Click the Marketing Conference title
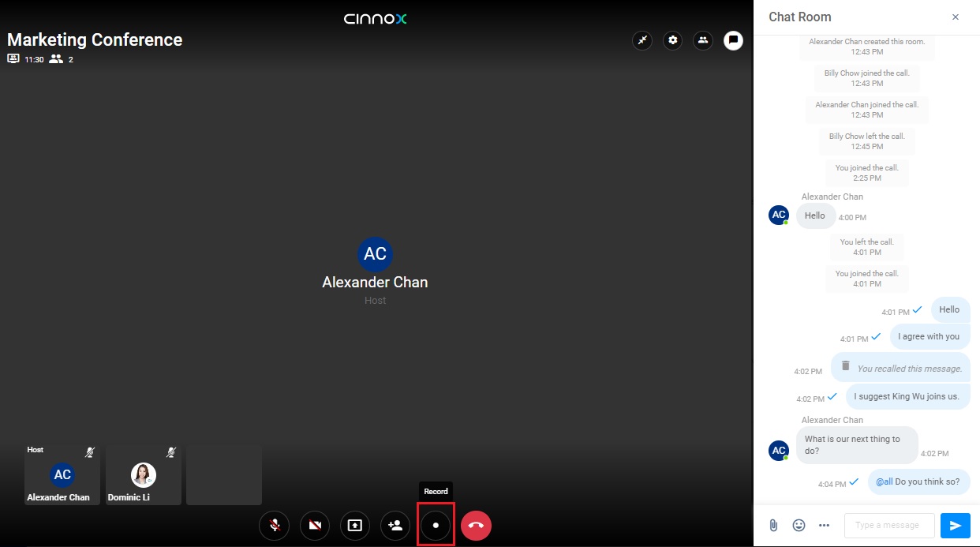 click(95, 39)
